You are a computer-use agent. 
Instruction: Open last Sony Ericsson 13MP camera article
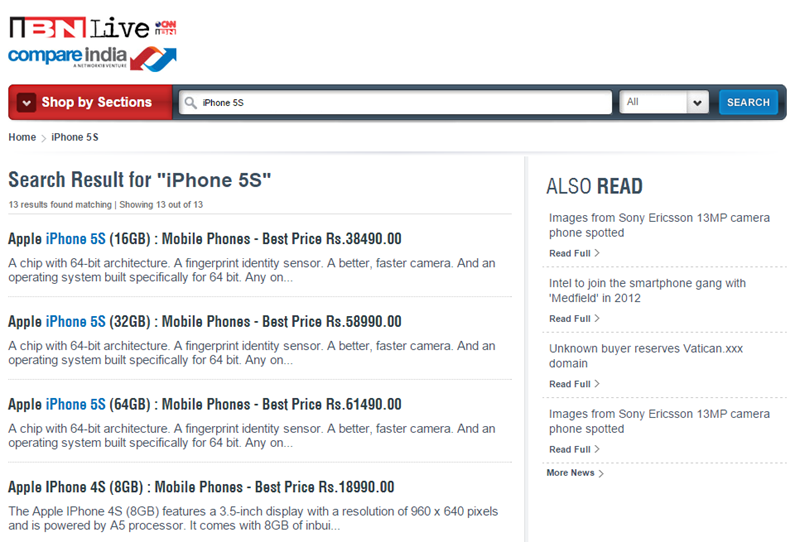click(x=659, y=421)
